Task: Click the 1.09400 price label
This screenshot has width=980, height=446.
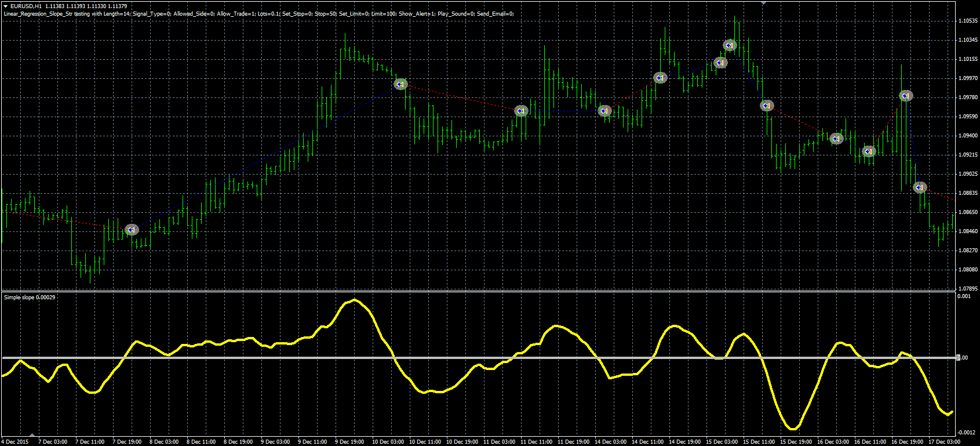Action: coord(967,136)
